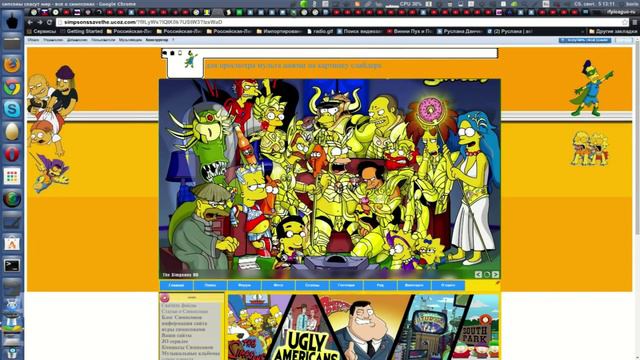Open the Музыкальные альбомы sidebar link
Image resolution: width=640 pixels, height=360 pixels.
191,353
